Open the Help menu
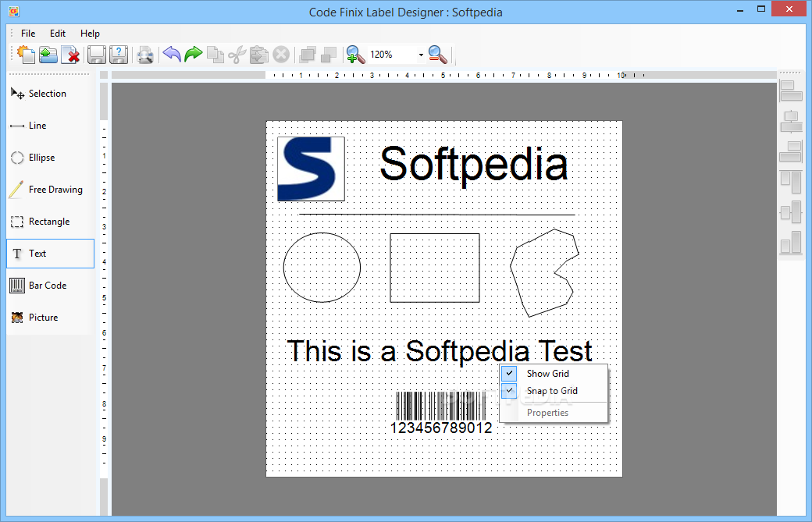812x522 pixels. [90, 34]
